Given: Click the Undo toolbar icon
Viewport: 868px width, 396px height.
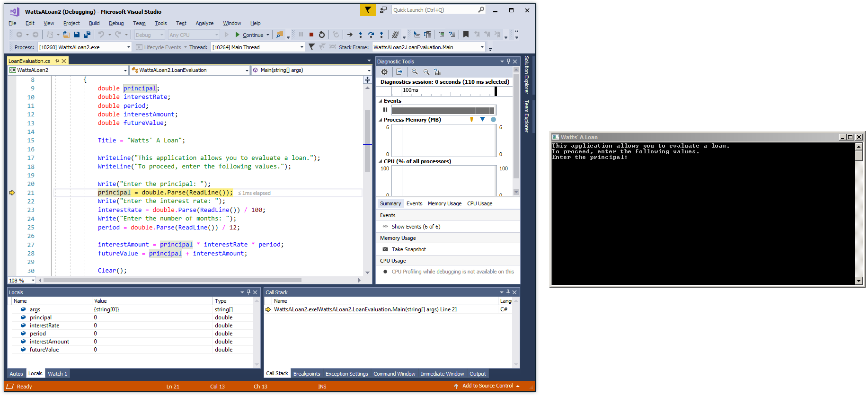Looking at the screenshot, I should pyautogui.click(x=101, y=35).
